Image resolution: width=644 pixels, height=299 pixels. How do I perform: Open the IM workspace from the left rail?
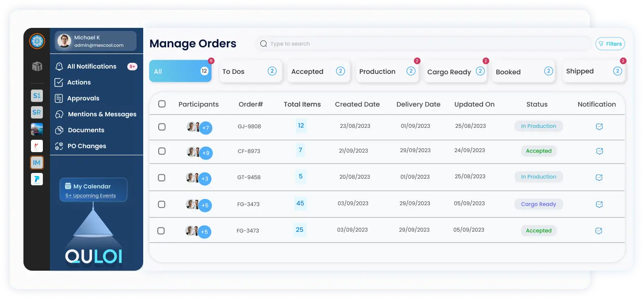pyautogui.click(x=37, y=162)
